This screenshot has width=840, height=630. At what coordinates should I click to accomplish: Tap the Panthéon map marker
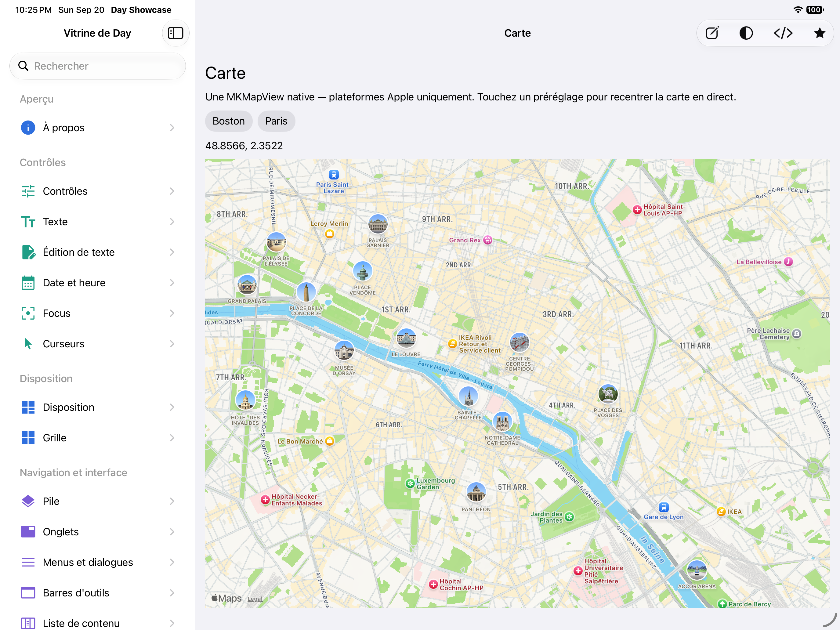click(x=476, y=492)
